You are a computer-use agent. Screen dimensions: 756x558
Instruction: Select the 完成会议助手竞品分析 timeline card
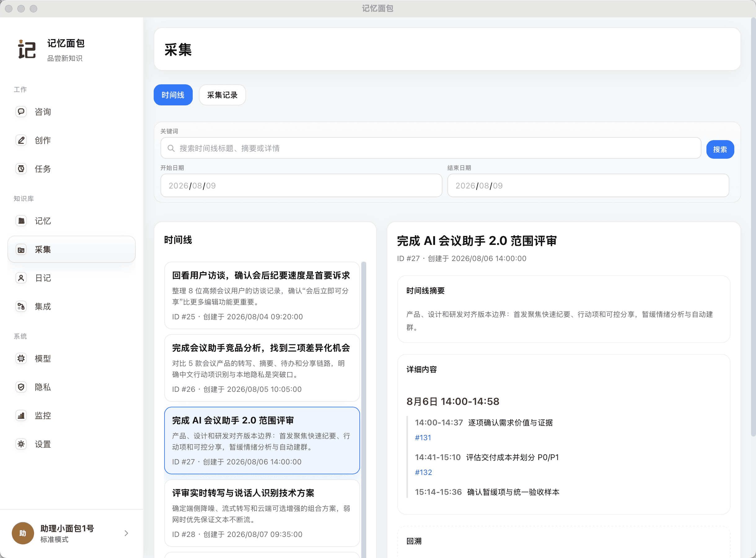pyautogui.click(x=262, y=368)
